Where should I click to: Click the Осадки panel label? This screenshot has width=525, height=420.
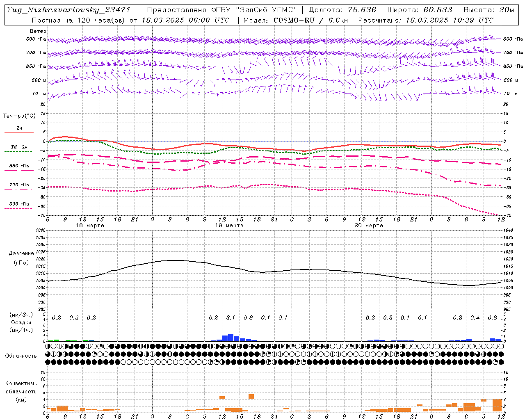click(21, 322)
